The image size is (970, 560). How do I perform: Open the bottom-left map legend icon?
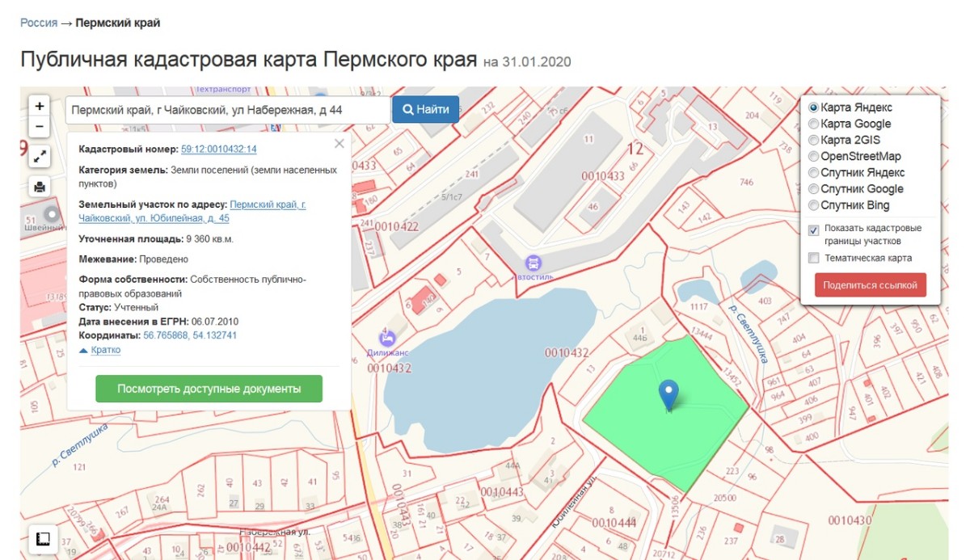[x=42, y=538]
